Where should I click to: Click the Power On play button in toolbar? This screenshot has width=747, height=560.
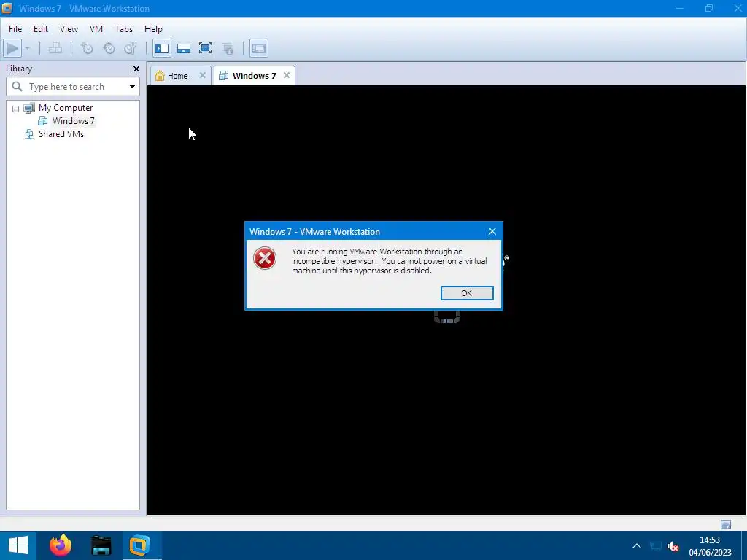(12, 48)
